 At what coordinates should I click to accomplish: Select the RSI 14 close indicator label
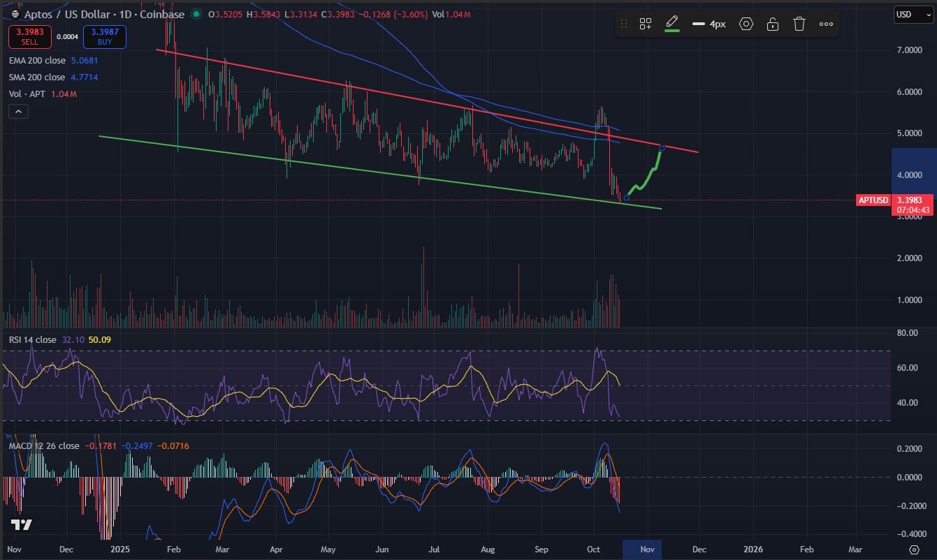(33, 339)
